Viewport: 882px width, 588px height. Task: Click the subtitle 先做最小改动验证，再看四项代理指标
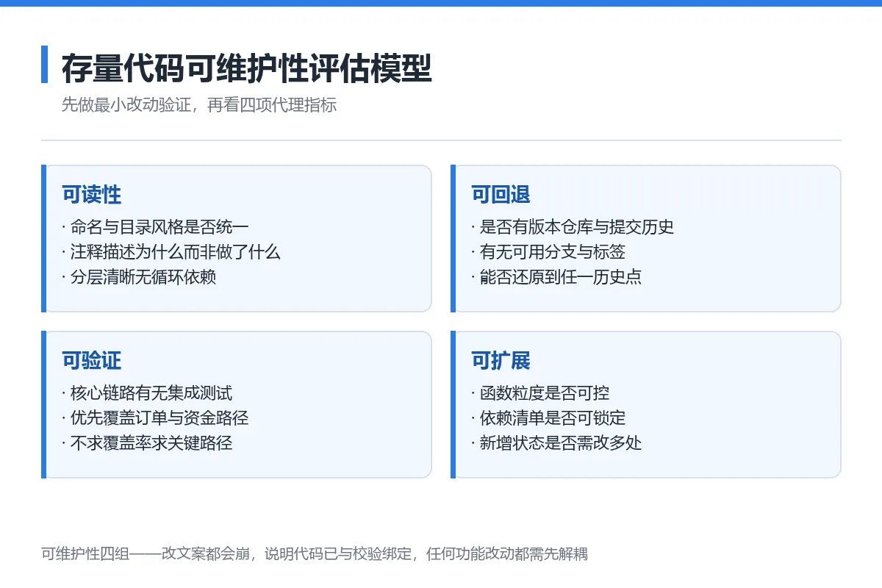(199, 105)
